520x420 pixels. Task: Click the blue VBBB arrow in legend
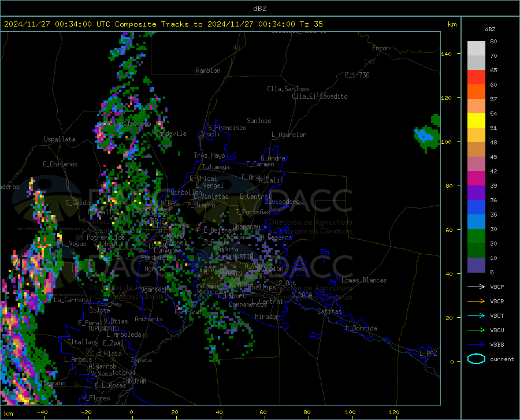(x=476, y=345)
